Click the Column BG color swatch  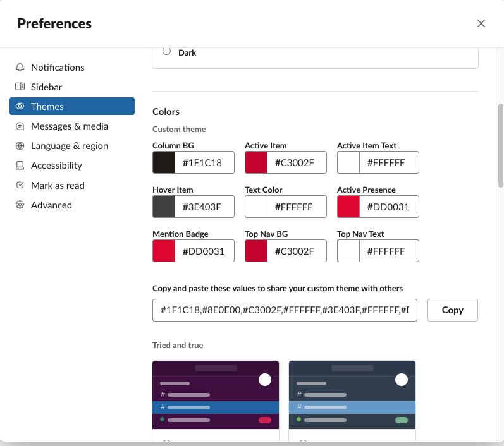point(164,162)
